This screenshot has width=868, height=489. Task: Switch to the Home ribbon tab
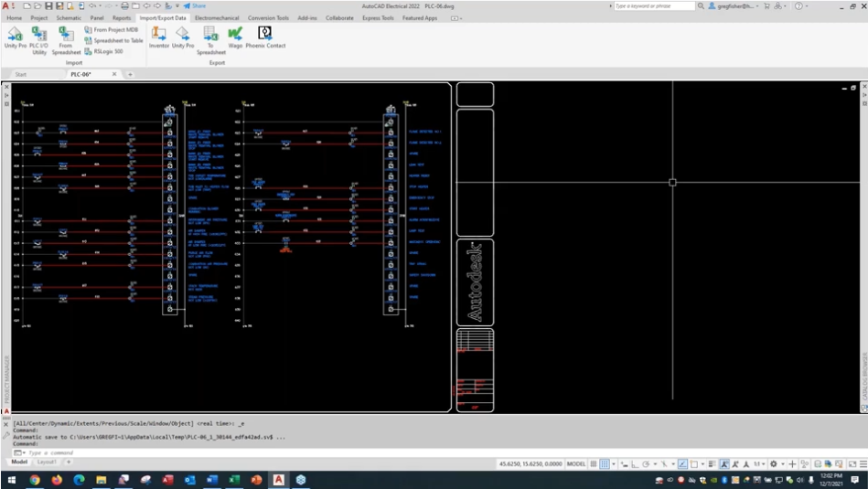click(x=14, y=17)
